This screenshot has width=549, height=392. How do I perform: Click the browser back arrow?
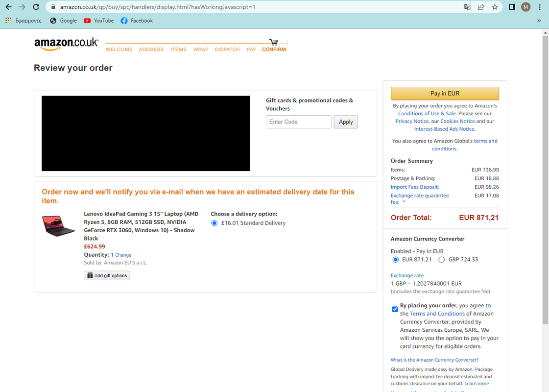(8, 7)
